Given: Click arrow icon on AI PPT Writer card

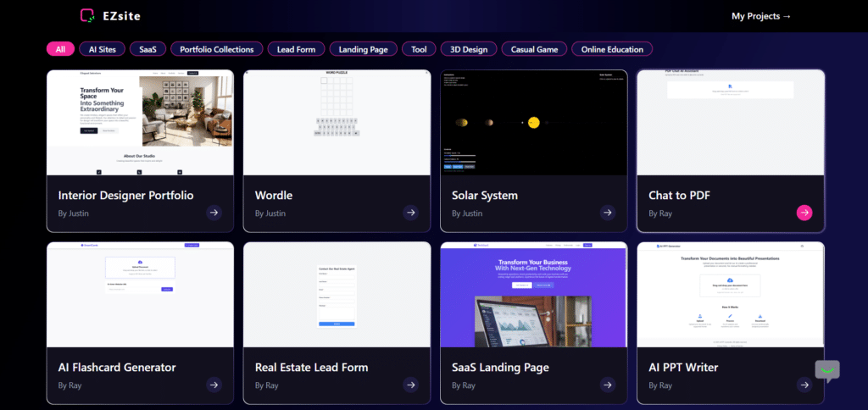Looking at the screenshot, I should click(x=804, y=385).
